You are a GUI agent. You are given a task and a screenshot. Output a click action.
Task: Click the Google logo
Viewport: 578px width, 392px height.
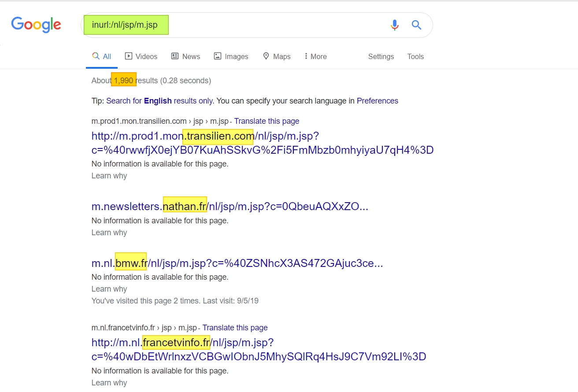coord(36,25)
